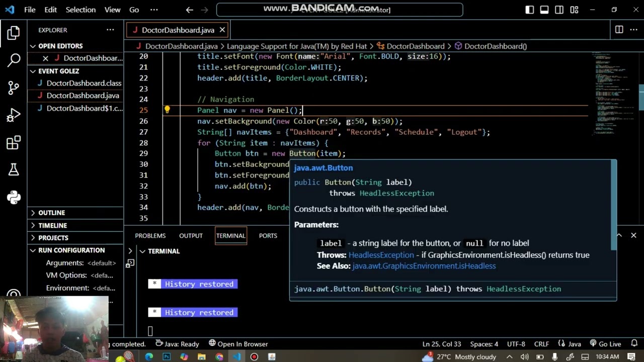Open the Selection menu
Image resolution: width=644 pixels, height=362 pixels.
(x=80, y=10)
